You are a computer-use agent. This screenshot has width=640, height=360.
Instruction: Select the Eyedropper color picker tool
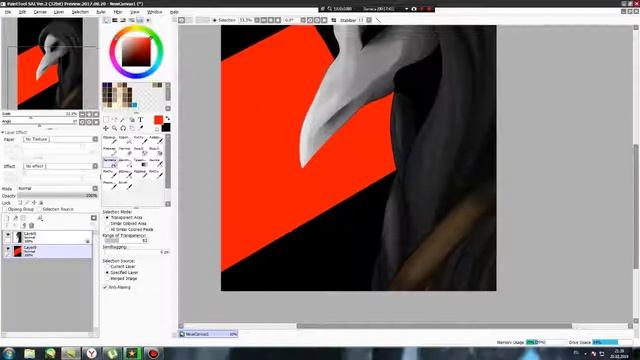coord(140,128)
